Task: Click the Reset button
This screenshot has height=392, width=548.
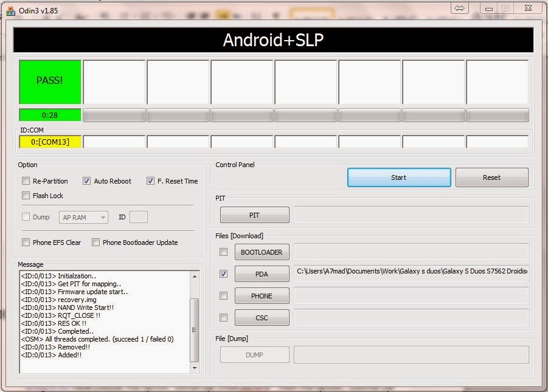Action: click(491, 177)
